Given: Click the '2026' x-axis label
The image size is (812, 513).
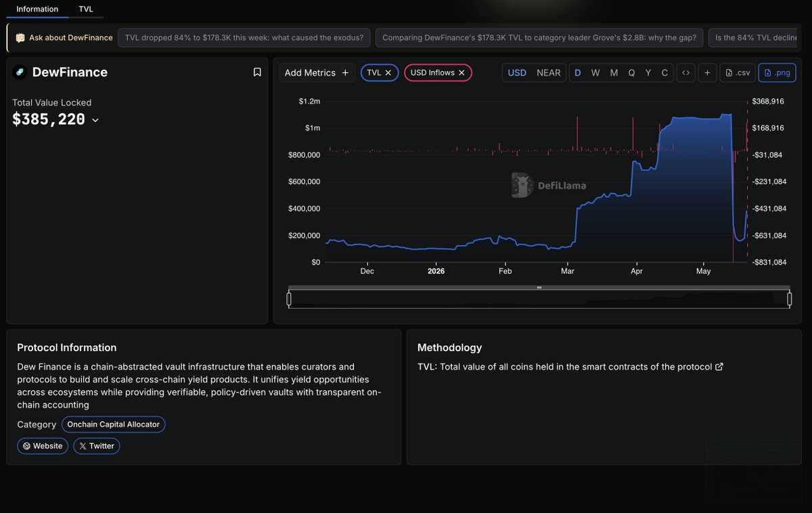Looking at the screenshot, I should coord(436,271).
